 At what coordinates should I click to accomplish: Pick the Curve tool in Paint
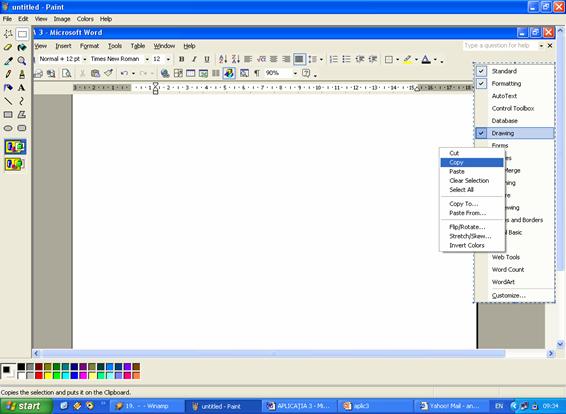[22, 101]
